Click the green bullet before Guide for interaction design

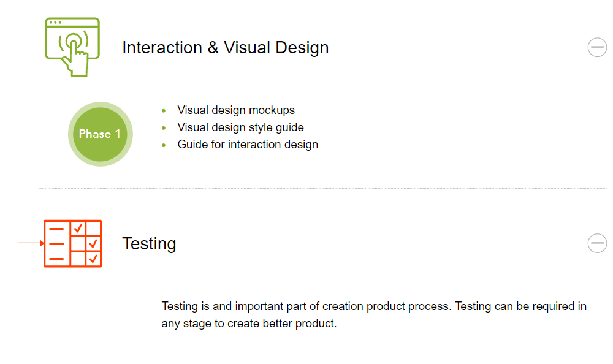coord(164,145)
